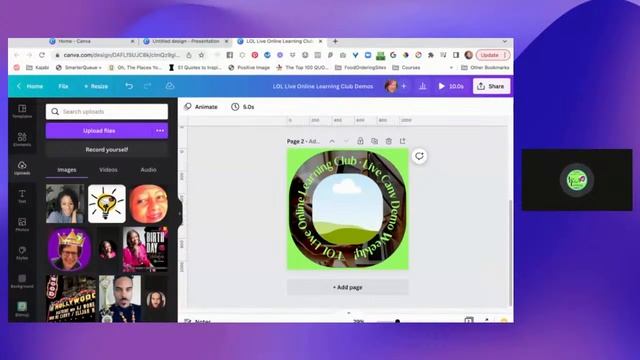Adjust the zoom slider handle
Screen dimensions: 640x360
point(398,321)
